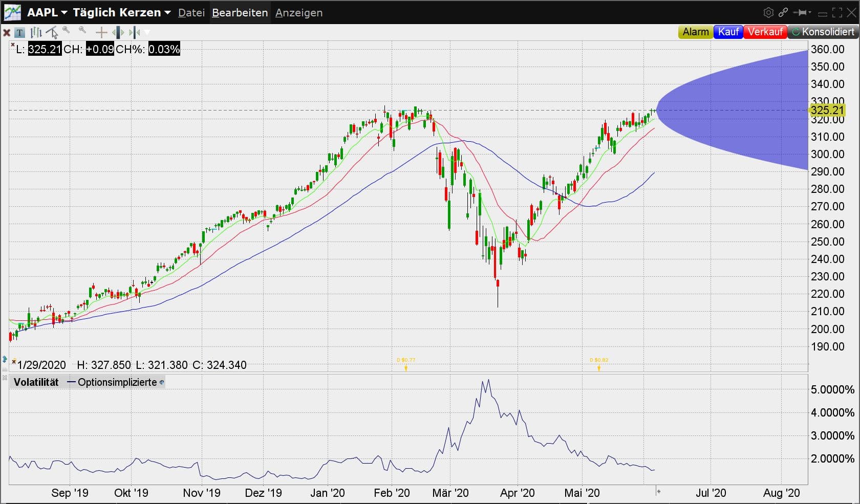
Task: Toggle the pin window on top
Action: coord(802,13)
